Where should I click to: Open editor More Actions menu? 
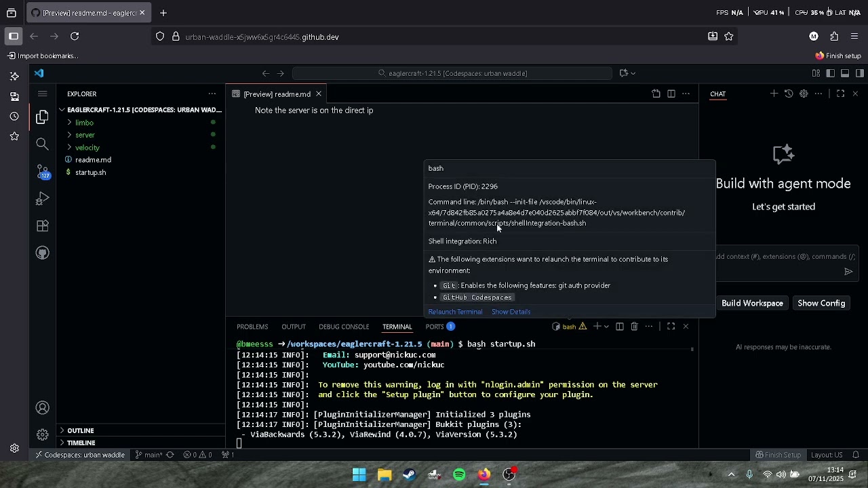pyautogui.click(x=686, y=94)
